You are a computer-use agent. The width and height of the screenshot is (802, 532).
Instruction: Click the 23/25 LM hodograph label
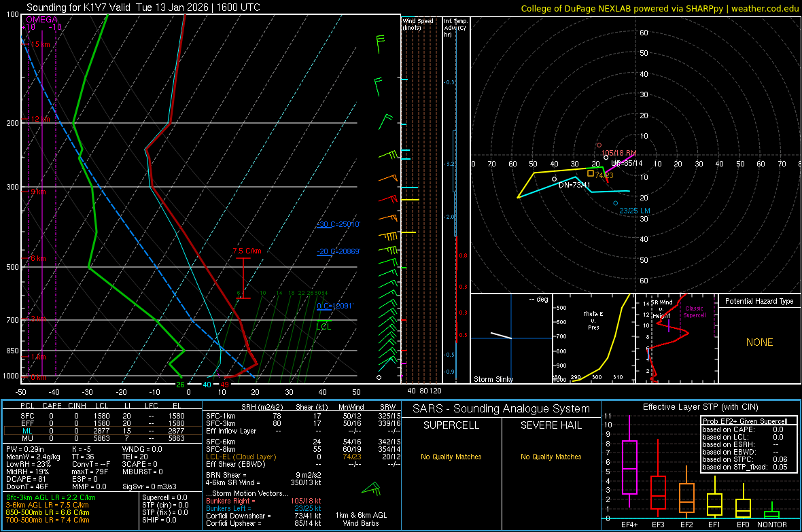tap(635, 211)
